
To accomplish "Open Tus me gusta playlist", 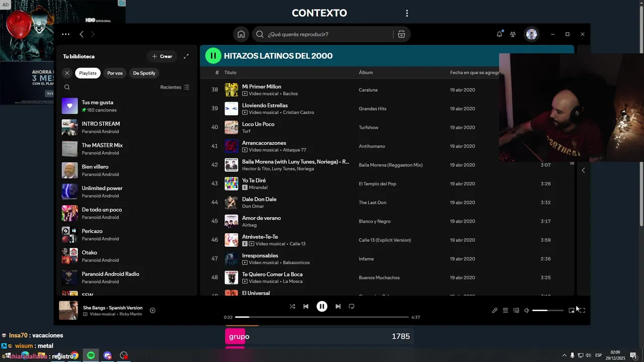I will click(x=127, y=106).
